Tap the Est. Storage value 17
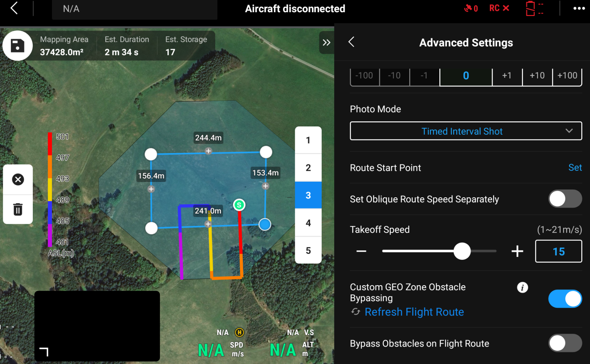 [170, 52]
